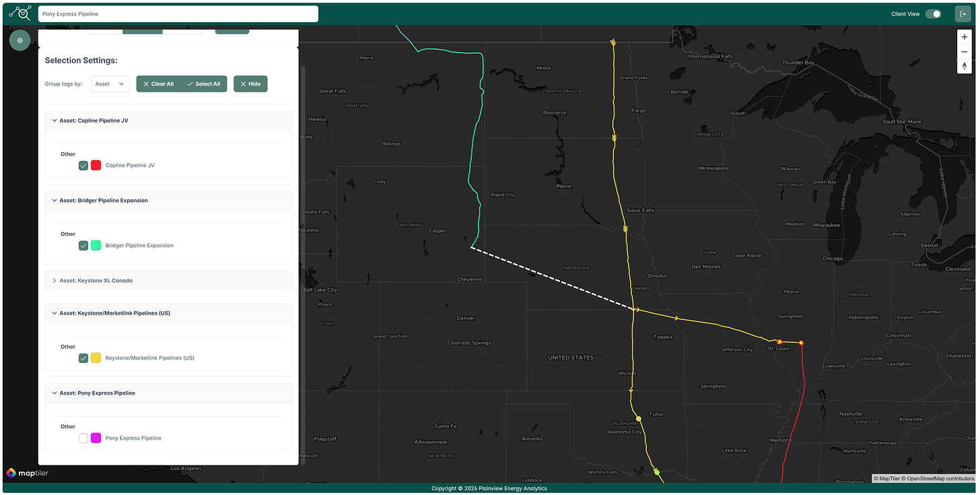Screen dimensions: 980x495
Task: Click the flow arrow marker near Wichita
Action: 631,390
